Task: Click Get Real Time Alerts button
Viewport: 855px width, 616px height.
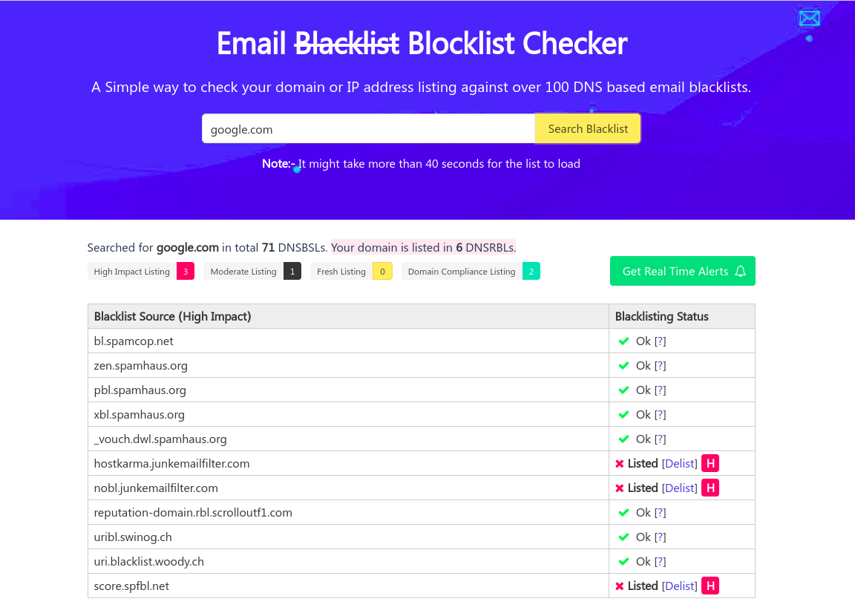Action: tap(682, 272)
